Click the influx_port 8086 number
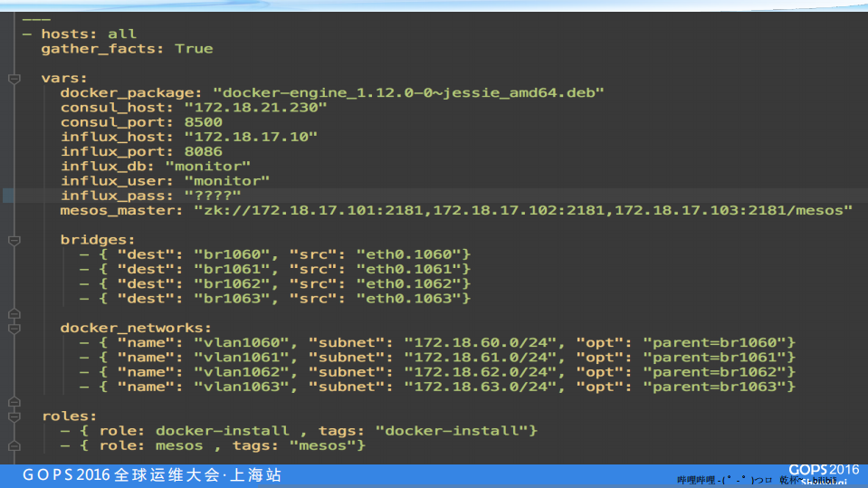The height and width of the screenshot is (488, 868). pyautogui.click(x=203, y=151)
